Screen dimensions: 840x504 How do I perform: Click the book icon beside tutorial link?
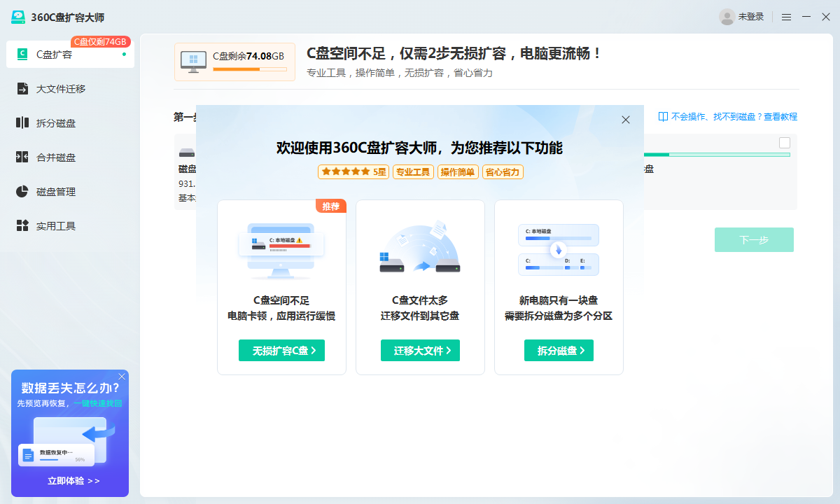point(663,117)
